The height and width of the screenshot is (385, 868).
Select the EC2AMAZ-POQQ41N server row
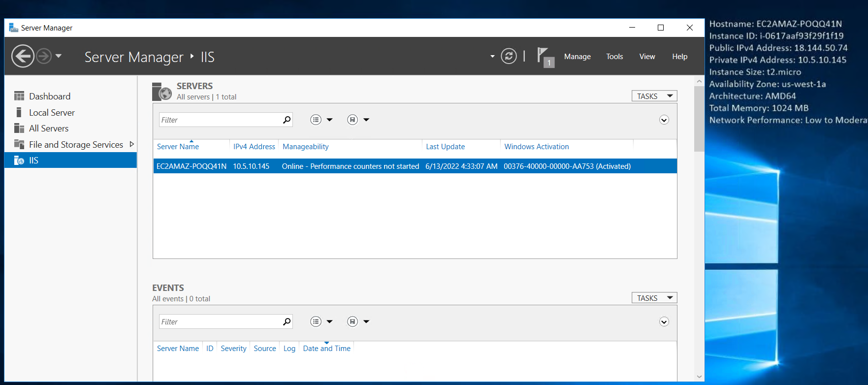[415, 166]
